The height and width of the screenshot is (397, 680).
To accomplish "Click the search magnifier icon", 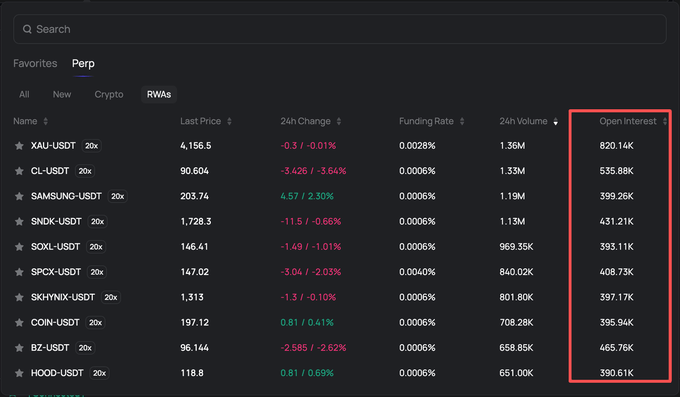I will [x=27, y=29].
